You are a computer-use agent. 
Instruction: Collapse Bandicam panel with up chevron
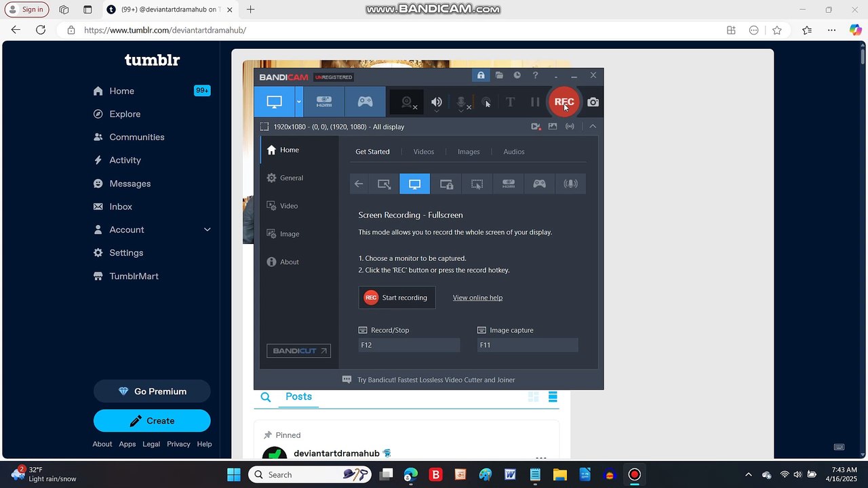(x=593, y=126)
